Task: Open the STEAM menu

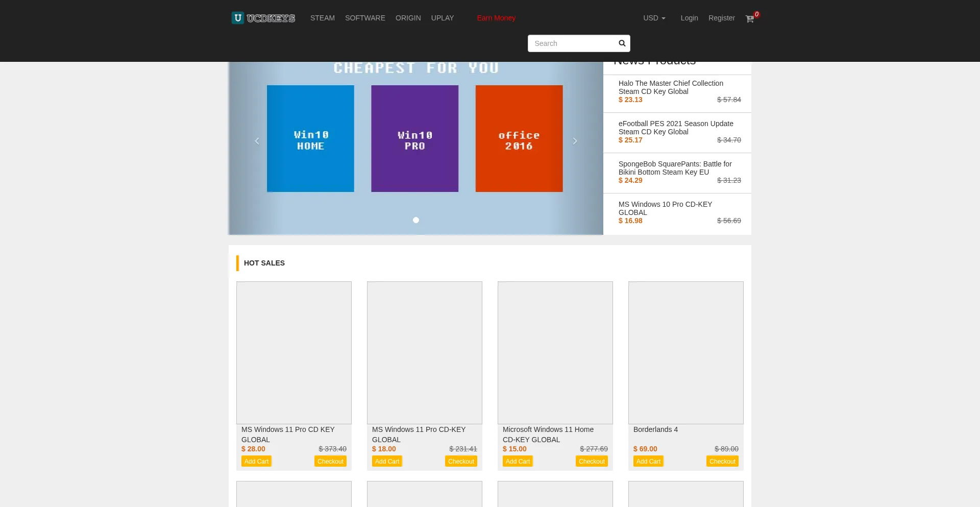Action: tap(323, 18)
